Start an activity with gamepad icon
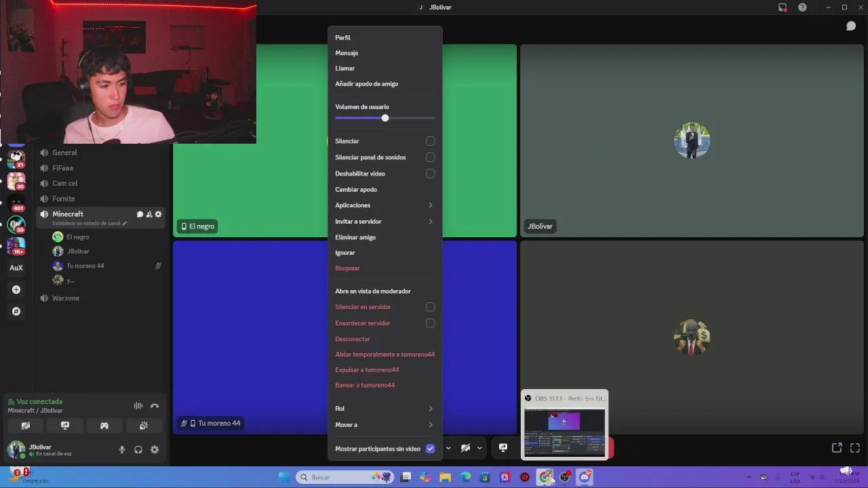Image resolution: width=868 pixels, height=488 pixels. [104, 426]
